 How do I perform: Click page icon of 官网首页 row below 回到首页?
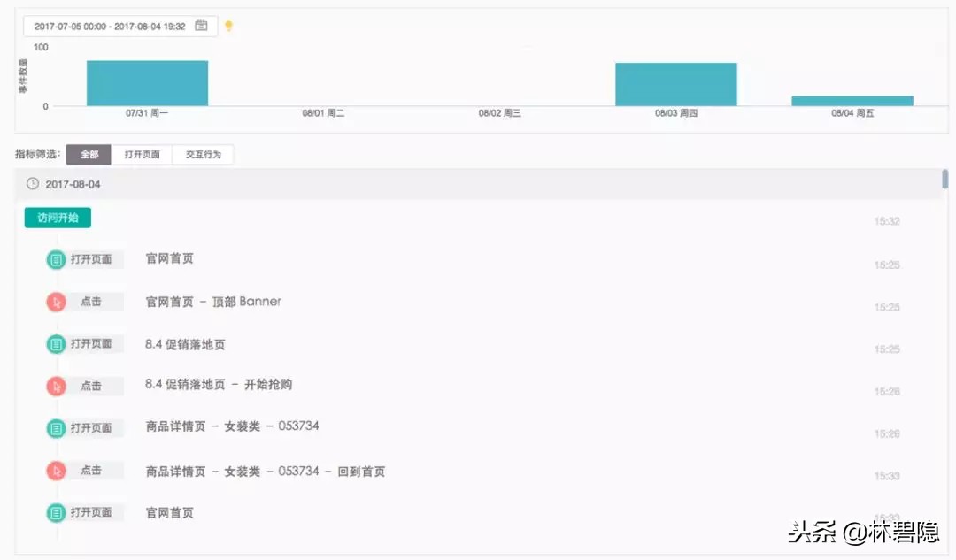[56, 513]
